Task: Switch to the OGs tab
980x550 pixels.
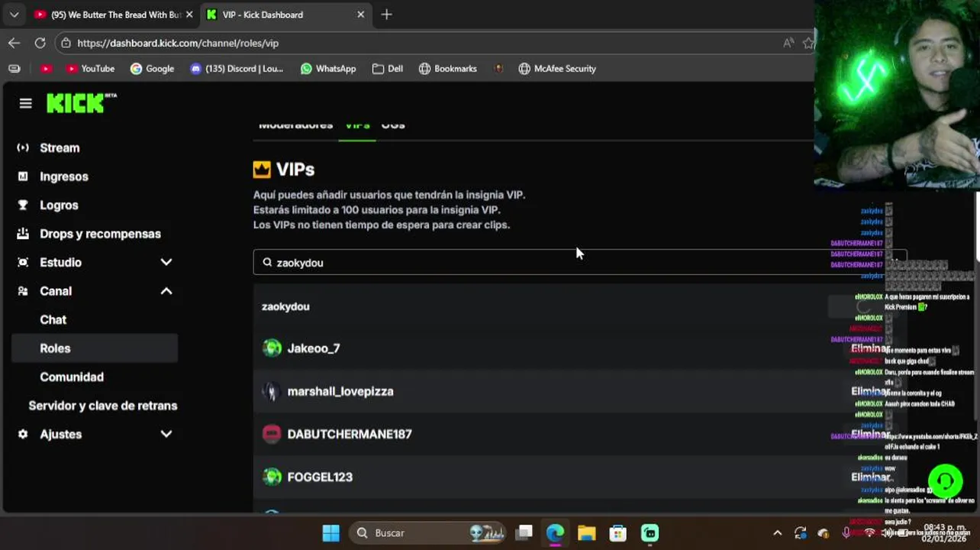Action: coord(393,125)
